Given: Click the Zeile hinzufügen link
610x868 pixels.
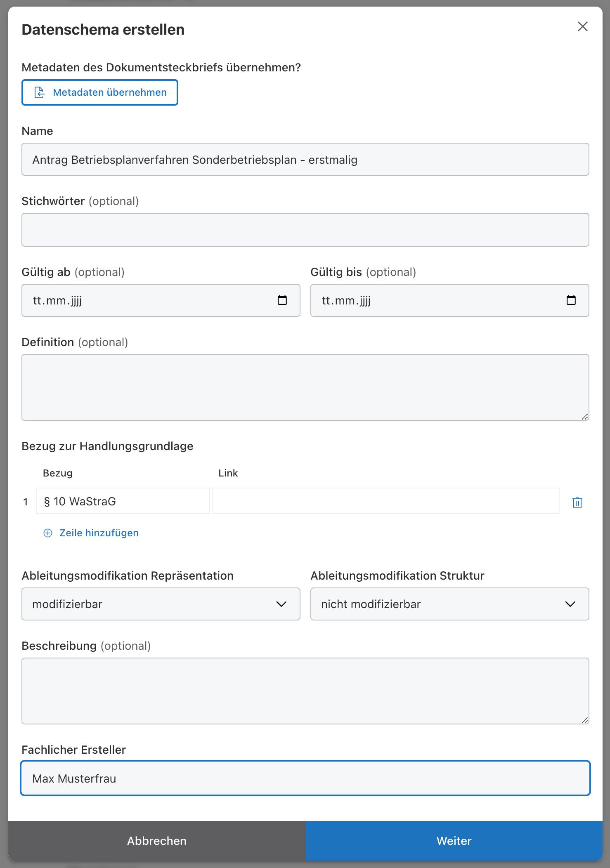Looking at the screenshot, I should pos(99,533).
